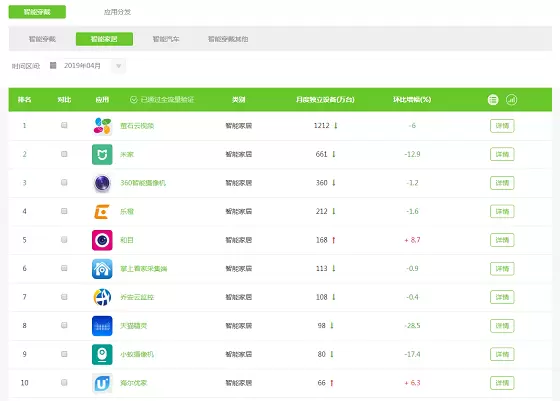
Task: Tick the compare checkbox for rank 5
Action: click(64, 239)
